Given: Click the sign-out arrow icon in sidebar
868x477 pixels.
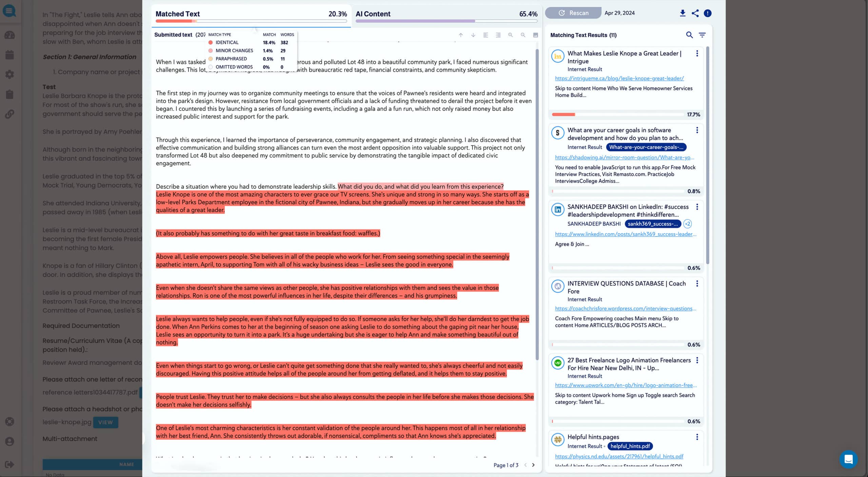Looking at the screenshot, I should pyautogui.click(x=9, y=464).
